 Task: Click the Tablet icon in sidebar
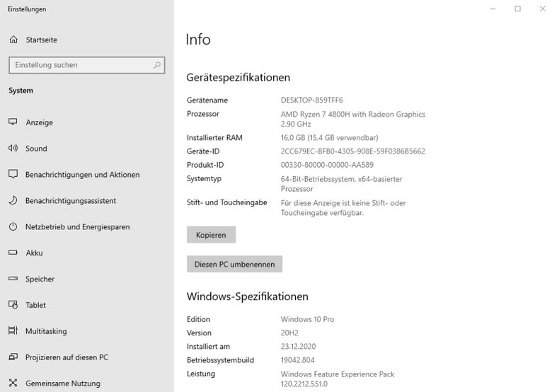click(x=13, y=305)
